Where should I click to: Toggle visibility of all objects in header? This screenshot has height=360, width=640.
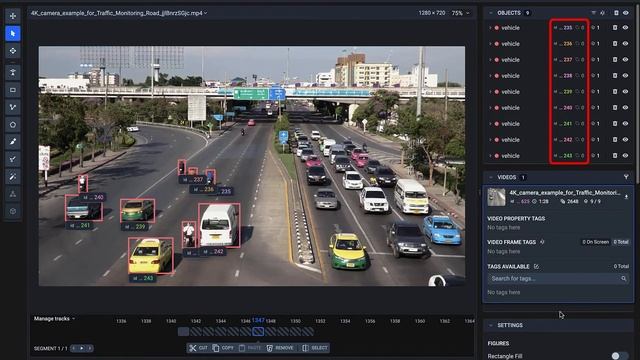626,13
